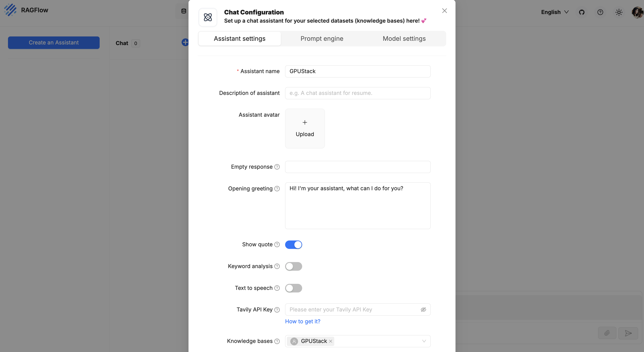Click the How to get it? link
Image resolution: width=644 pixels, height=352 pixels.
303,322
